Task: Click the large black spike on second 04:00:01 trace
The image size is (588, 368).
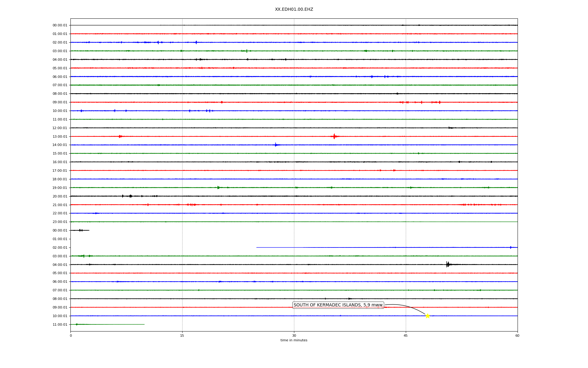Action: pos(447,264)
